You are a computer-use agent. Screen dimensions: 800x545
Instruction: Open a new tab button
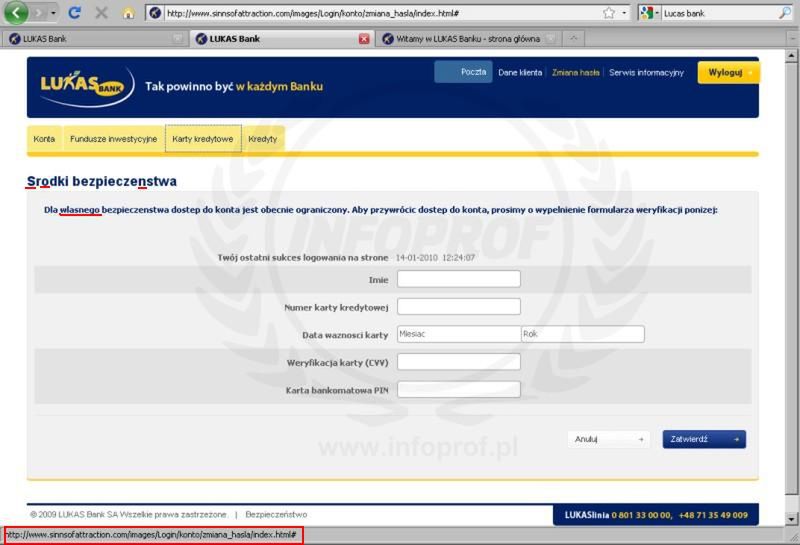coord(574,39)
